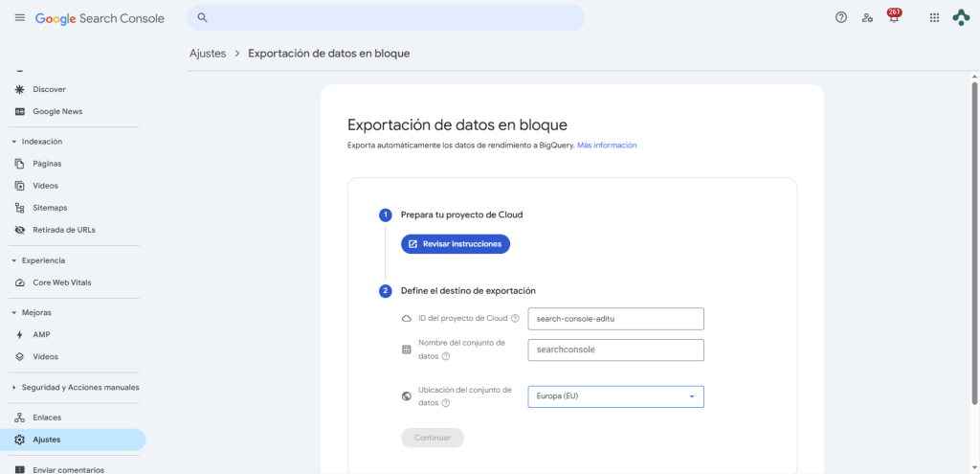
Task: Expand Seguridad y Acciones manuales section
Action: (x=14, y=388)
